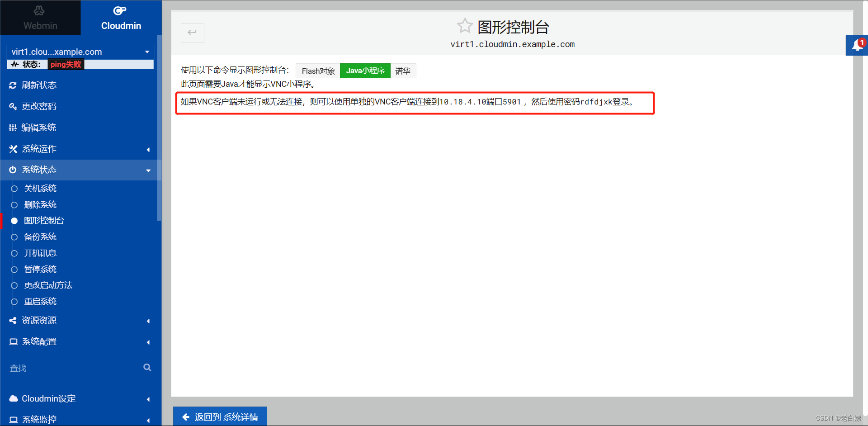Click the back arrow at panel top-left
Image resolution: width=868 pixels, height=426 pixels.
pyautogui.click(x=192, y=33)
